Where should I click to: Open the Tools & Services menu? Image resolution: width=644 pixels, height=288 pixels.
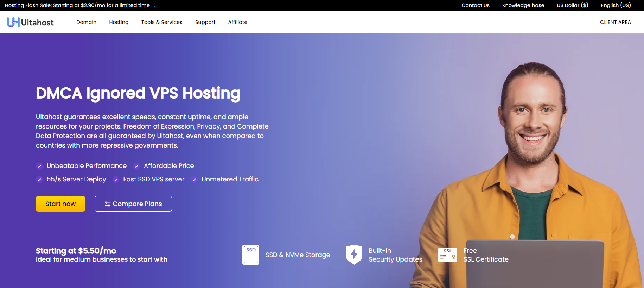162,22
